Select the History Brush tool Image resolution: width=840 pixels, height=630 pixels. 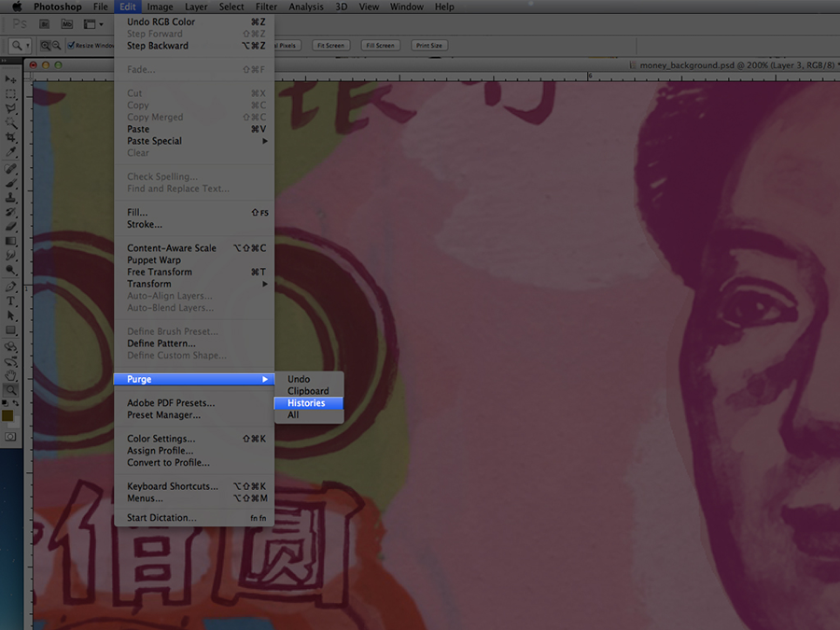[10, 212]
